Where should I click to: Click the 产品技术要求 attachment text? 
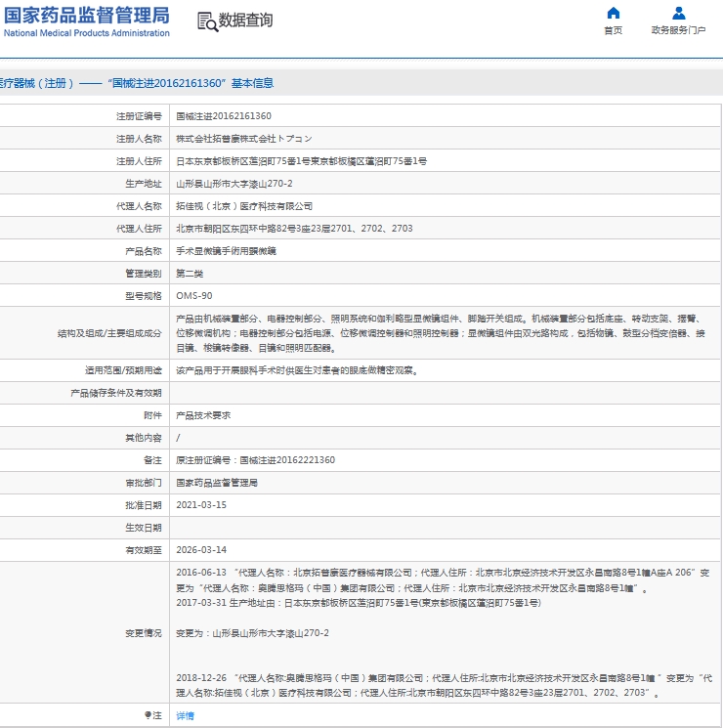tap(202, 415)
